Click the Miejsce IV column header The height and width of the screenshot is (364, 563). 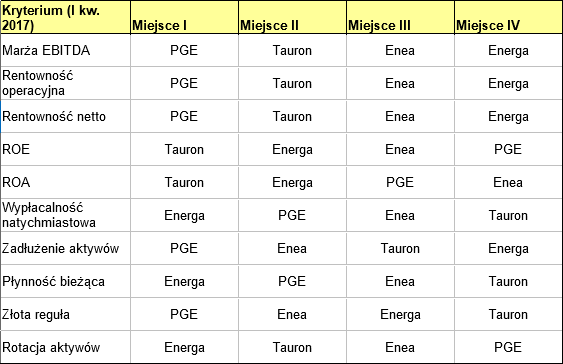508,17
